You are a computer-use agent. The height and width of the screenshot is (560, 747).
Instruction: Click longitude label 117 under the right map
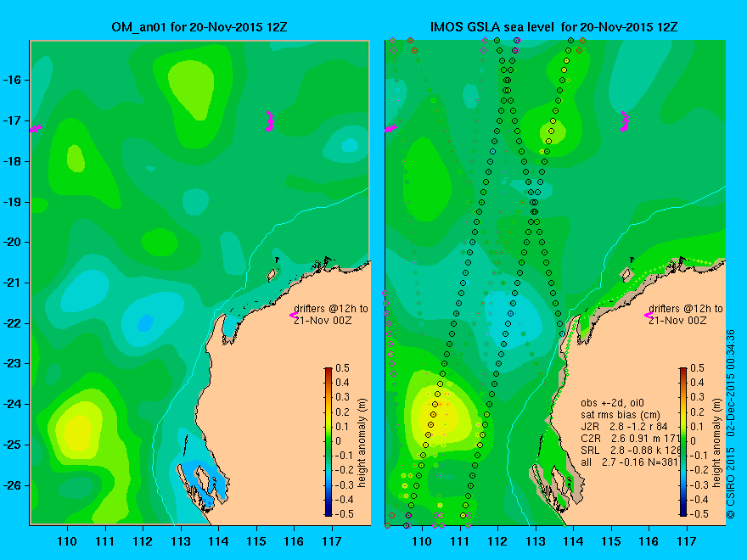pos(687,541)
